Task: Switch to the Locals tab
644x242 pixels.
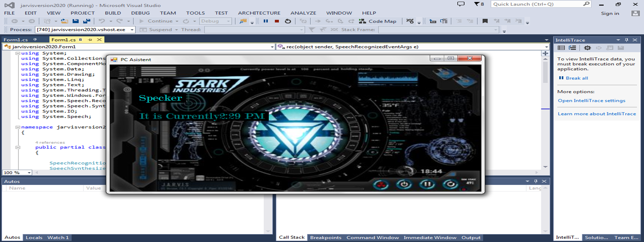Action: [34, 238]
